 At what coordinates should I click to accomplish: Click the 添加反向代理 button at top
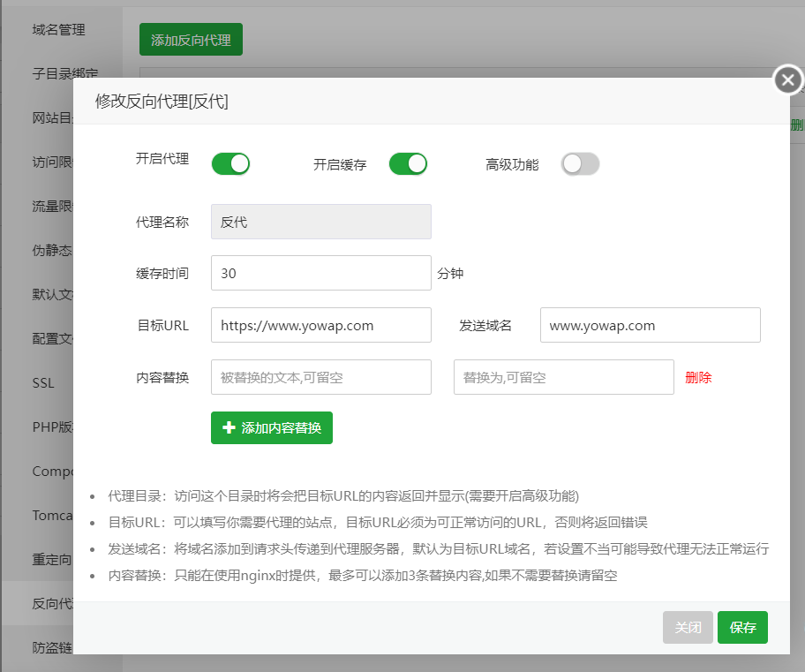(191, 39)
